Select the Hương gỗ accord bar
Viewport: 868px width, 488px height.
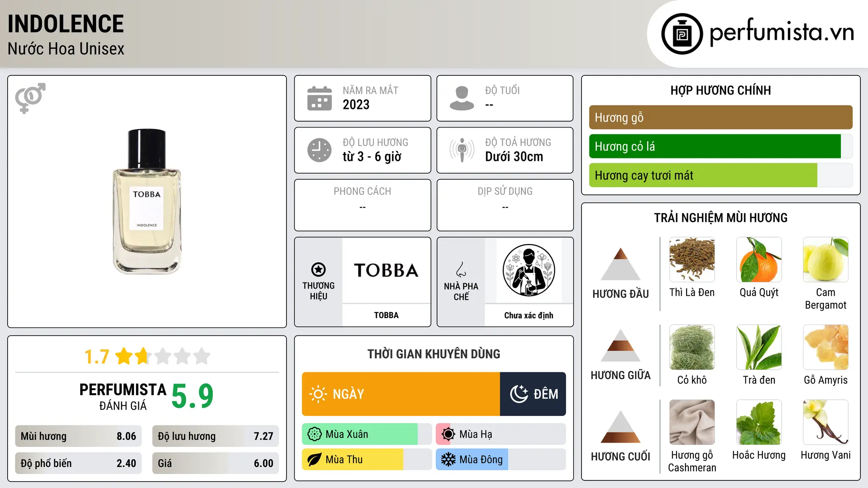[x=721, y=117]
